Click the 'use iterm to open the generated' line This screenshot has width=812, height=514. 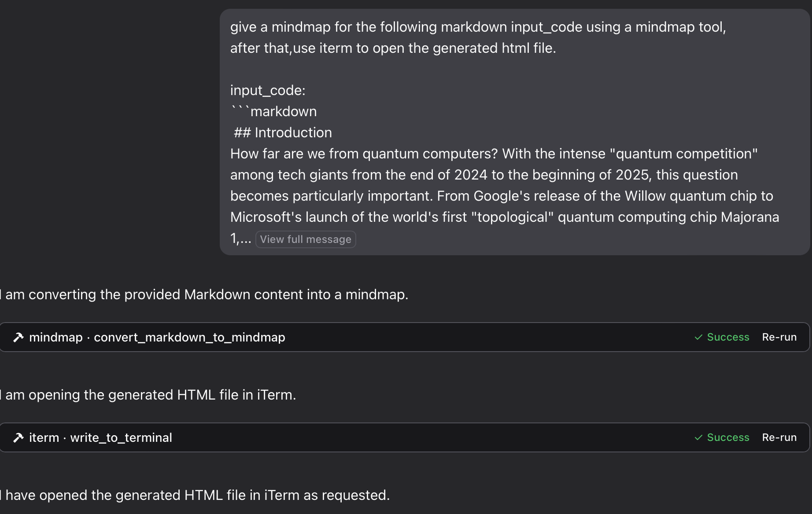393,48
